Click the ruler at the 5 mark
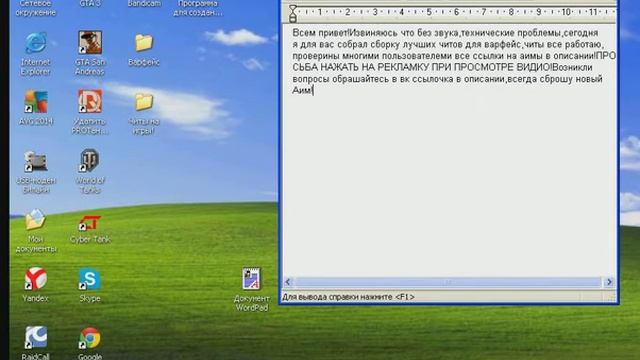Image resolution: width=640 pixels, height=360 pixels. [x=429, y=12]
